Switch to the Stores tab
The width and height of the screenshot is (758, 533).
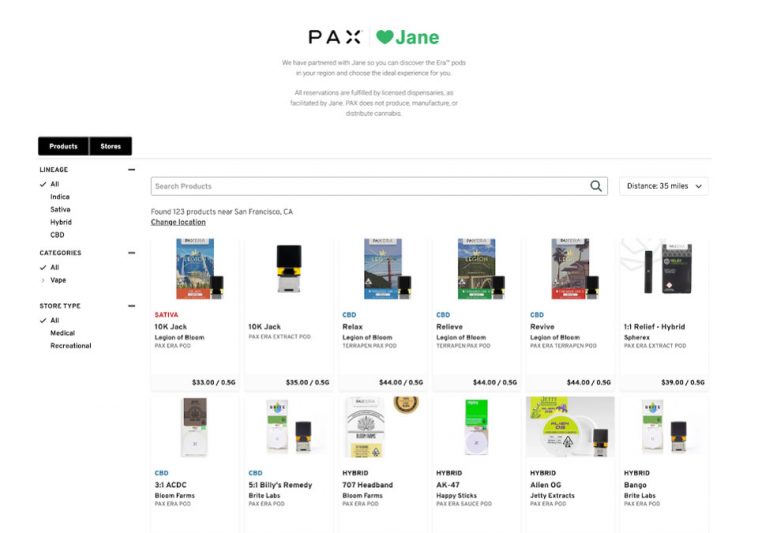pyautogui.click(x=110, y=146)
